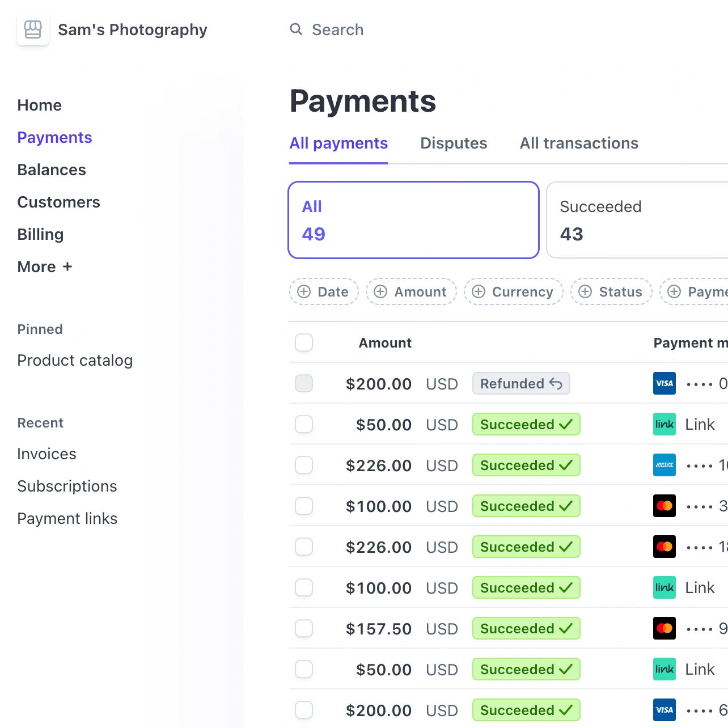Select the checkbox for the $226.00 Amex payment
The image size is (728, 728).
click(304, 465)
